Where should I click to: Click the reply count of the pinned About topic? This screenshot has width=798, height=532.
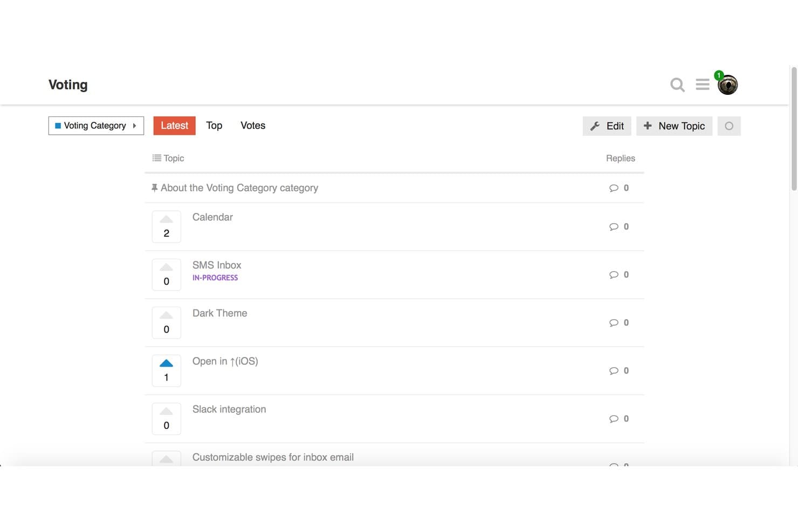click(x=619, y=188)
